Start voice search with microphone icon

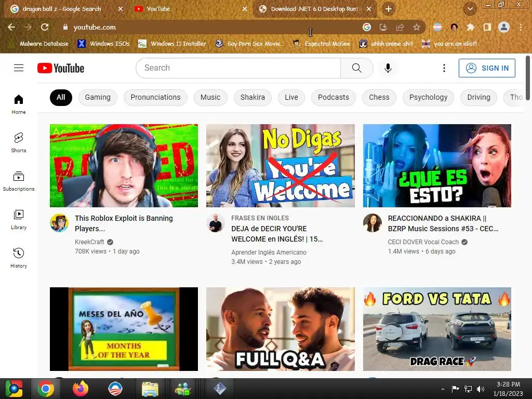388,68
